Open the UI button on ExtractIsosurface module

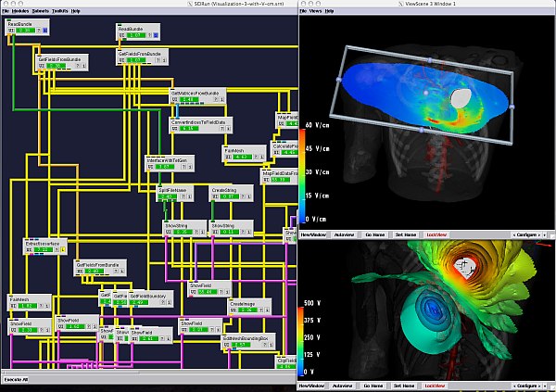[x=28, y=250]
